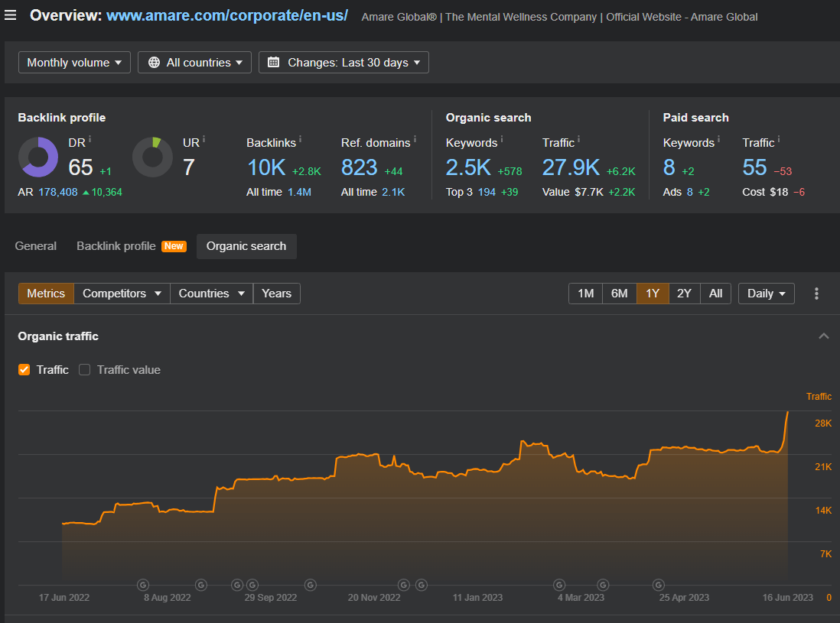Select the Years view

(x=276, y=294)
